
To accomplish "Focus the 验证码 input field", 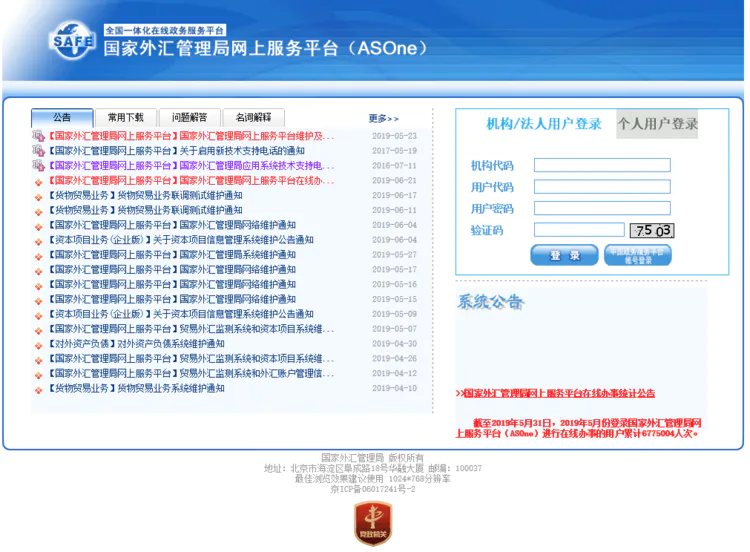I will [579, 230].
